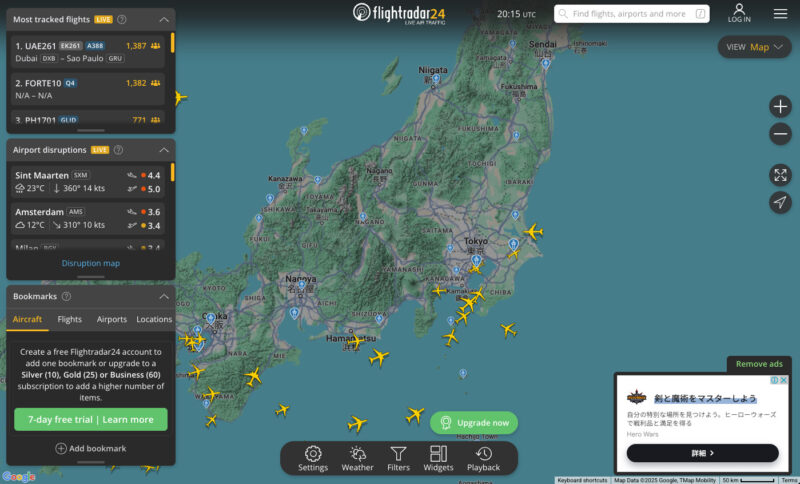Click the ad's black 詳細 button
Screen dimensions: 800x484
703,453
